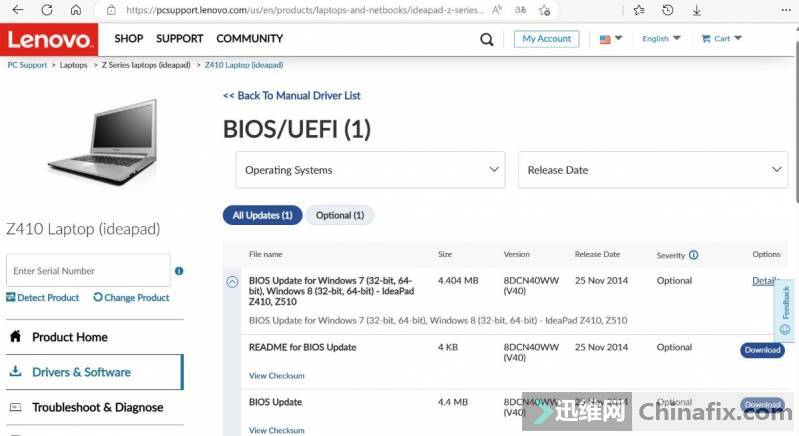
Task: Reload the page with refresh icon
Action: 47,10
